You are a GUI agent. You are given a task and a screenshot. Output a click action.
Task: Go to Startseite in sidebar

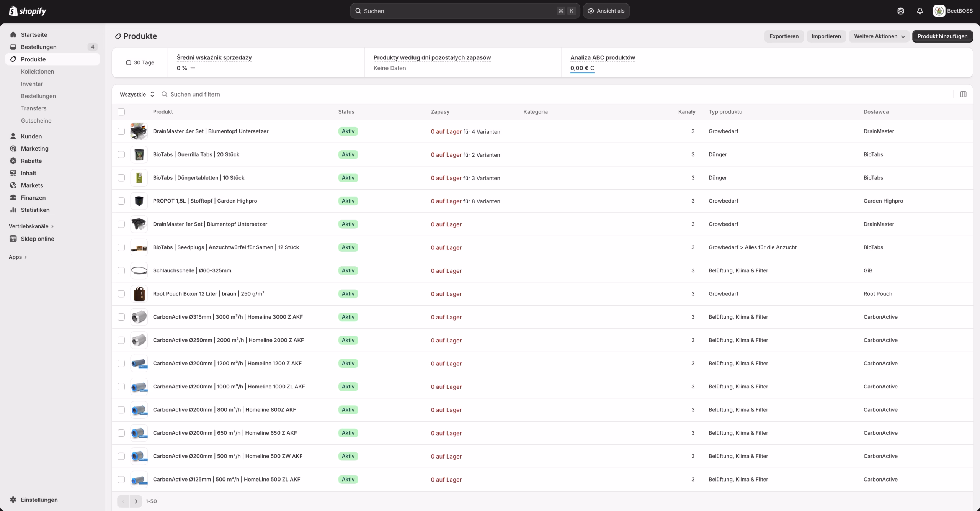[34, 34]
